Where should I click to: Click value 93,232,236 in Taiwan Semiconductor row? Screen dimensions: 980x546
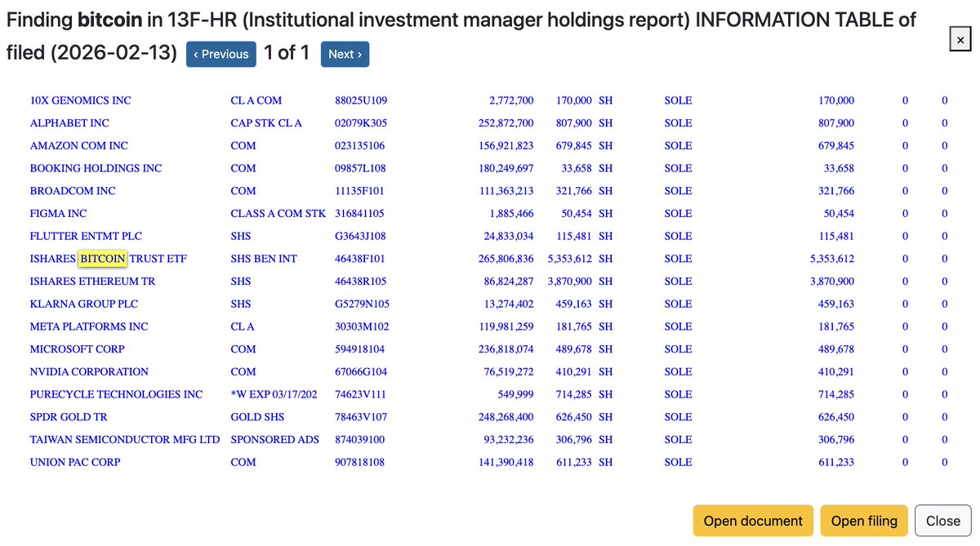coord(509,439)
